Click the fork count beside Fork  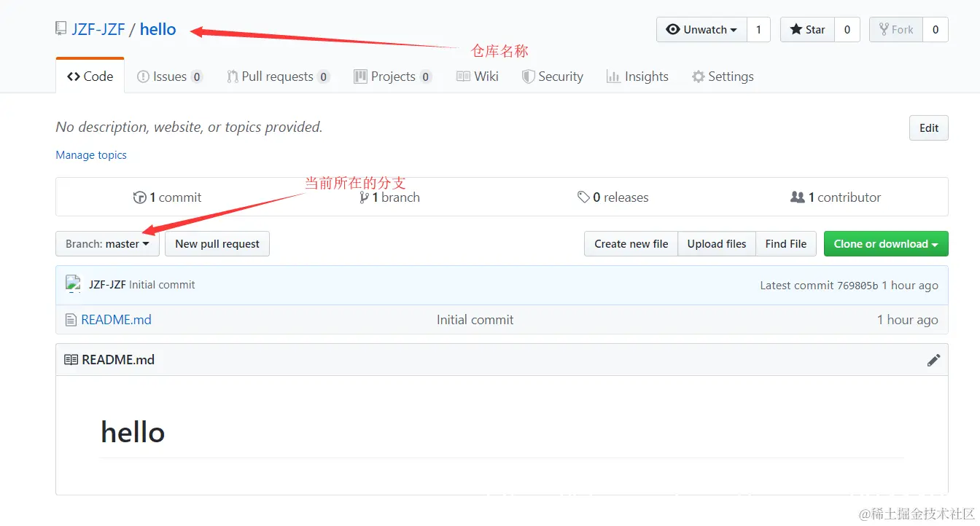[x=936, y=30]
